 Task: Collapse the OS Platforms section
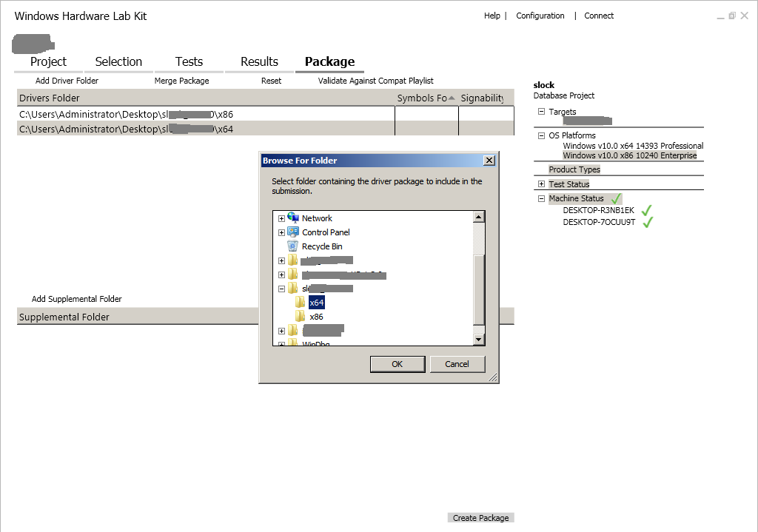click(x=541, y=136)
